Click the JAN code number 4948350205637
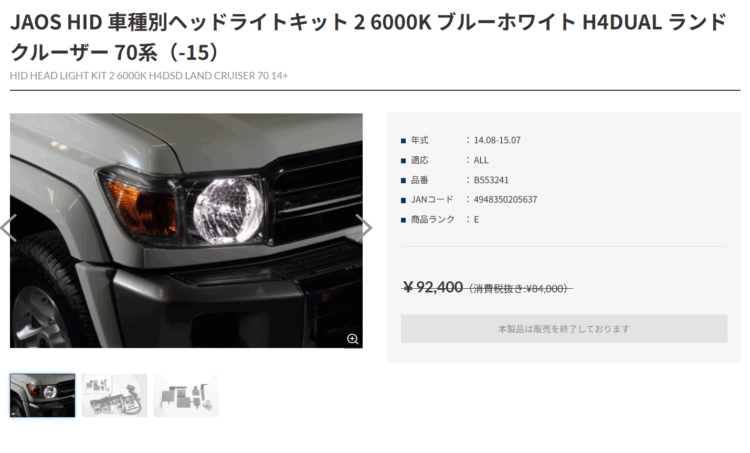The width and height of the screenshot is (750, 453). (x=505, y=199)
